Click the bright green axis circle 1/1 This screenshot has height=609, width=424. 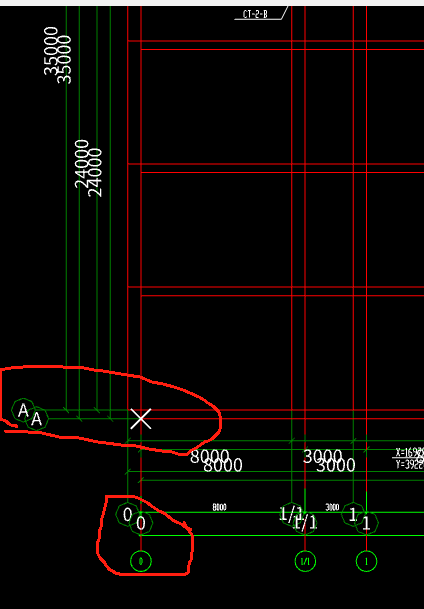[x=305, y=561]
